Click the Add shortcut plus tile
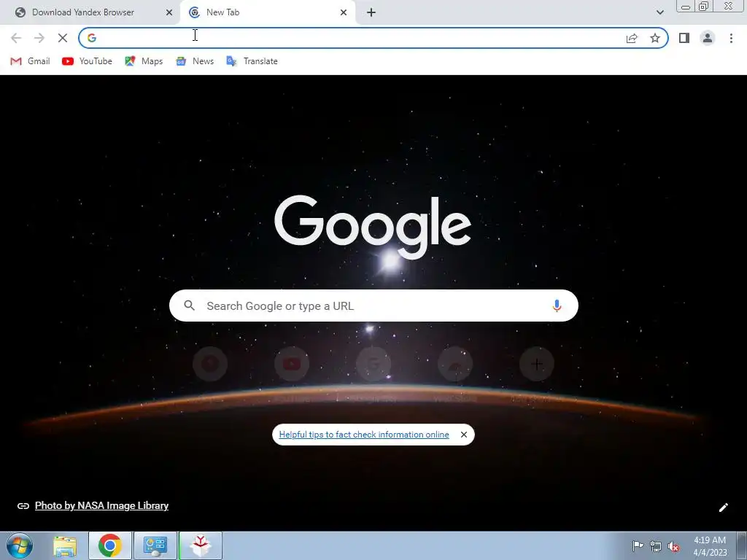 [536, 365]
